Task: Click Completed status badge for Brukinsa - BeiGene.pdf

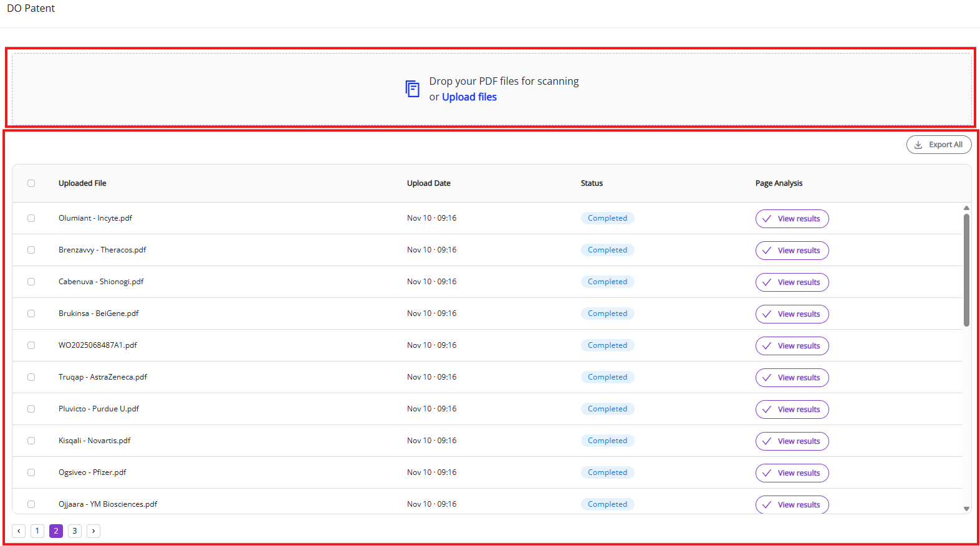Action: coord(607,314)
